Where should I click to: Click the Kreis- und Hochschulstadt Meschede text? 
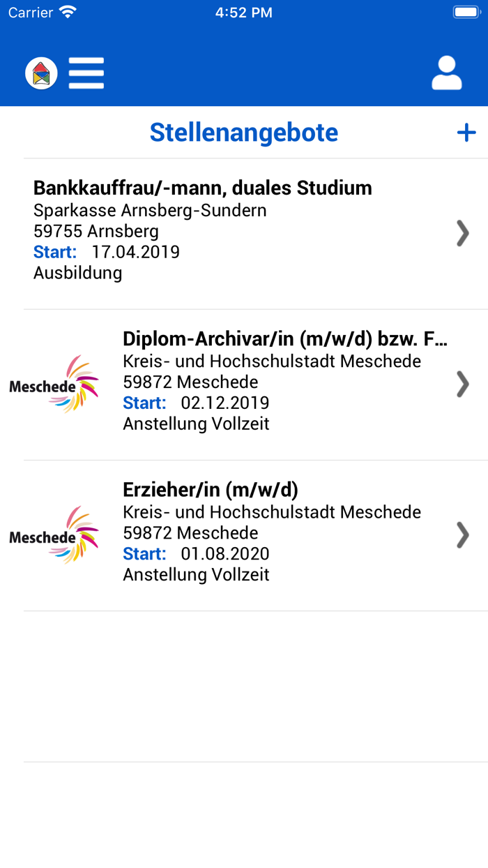point(271,361)
